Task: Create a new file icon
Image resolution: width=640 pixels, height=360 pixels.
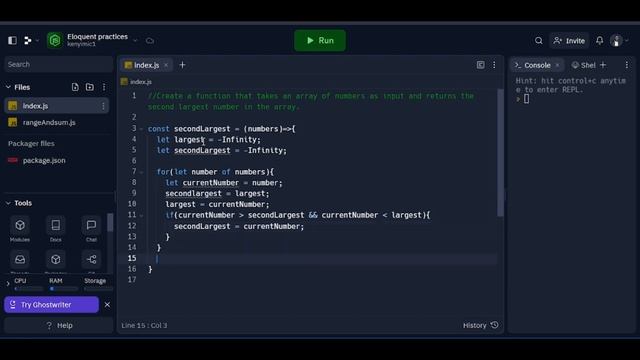Action: [75, 87]
